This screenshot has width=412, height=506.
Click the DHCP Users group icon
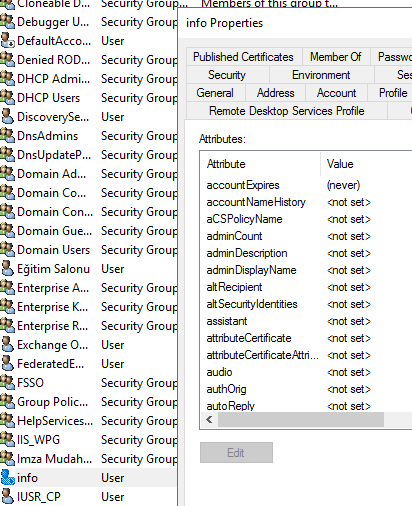(x=7, y=97)
